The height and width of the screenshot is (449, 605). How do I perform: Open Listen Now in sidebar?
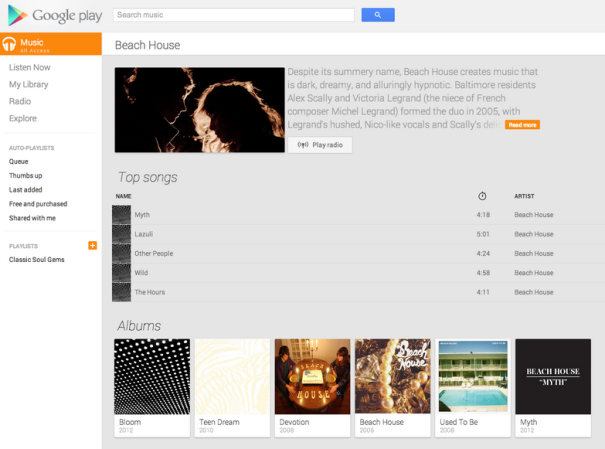click(30, 67)
